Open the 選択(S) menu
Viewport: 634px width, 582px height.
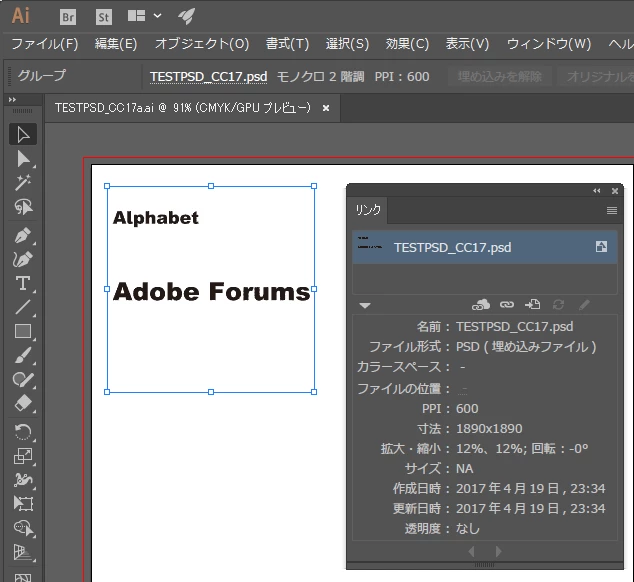click(x=347, y=44)
